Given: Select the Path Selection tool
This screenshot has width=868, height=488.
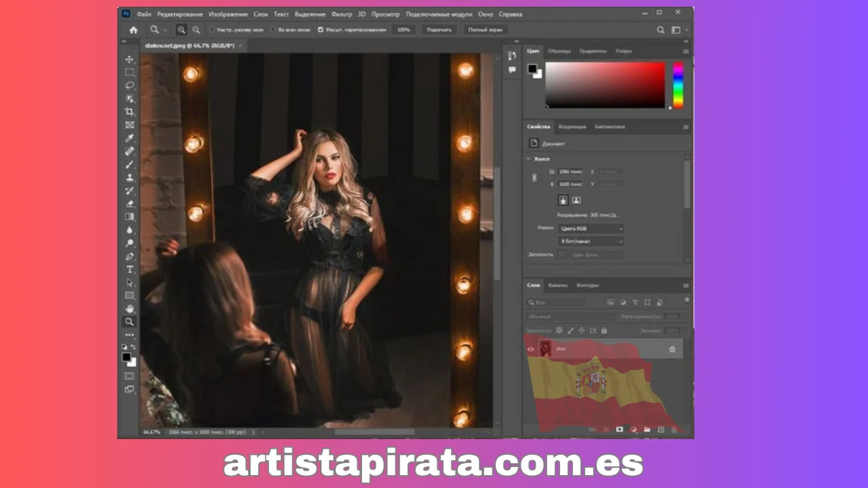Looking at the screenshot, I should point(130,283).
